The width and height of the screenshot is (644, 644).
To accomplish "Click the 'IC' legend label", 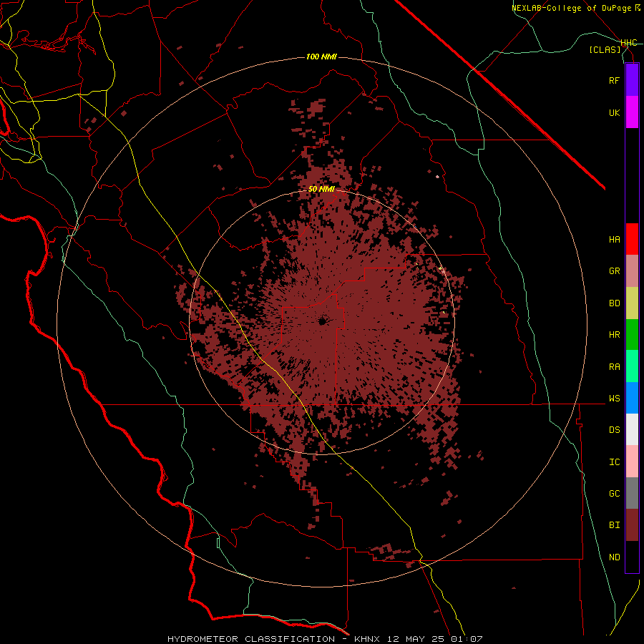I will (614, 462).
